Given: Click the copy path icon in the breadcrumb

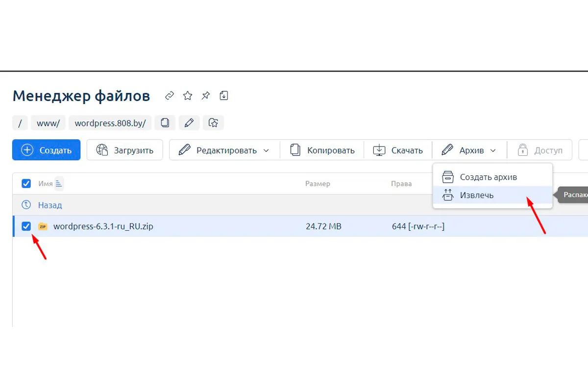Looking at the screenshot, I should point(165,123).
